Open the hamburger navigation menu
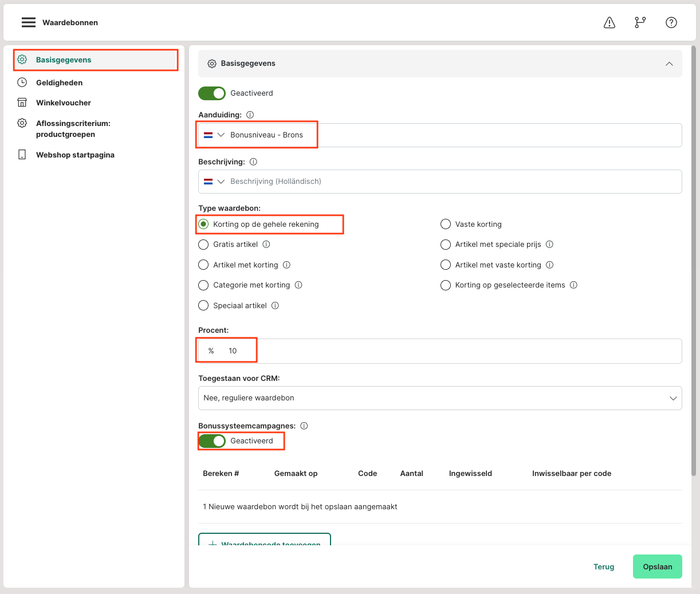Screen dimensions: 700x594 [29, 22]
